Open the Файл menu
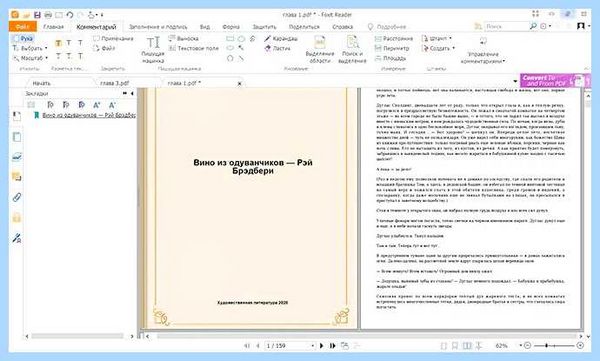The image size is (600, 361). [23, 26]
